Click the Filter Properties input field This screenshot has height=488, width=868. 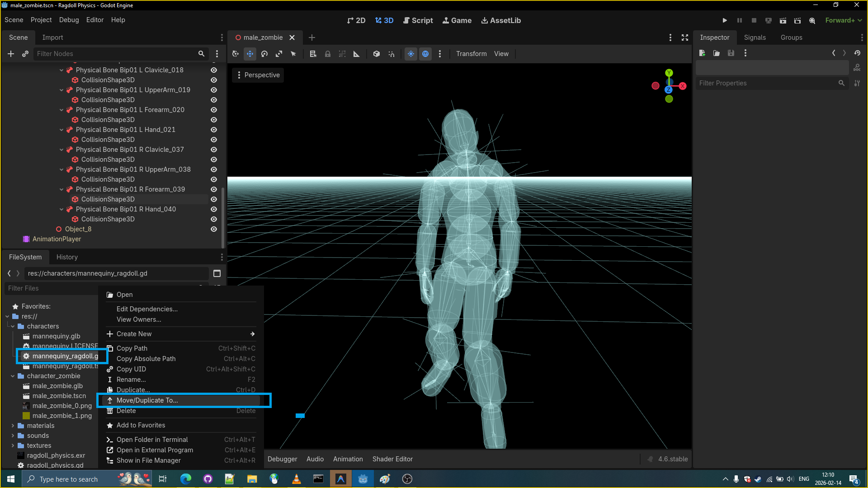tap(768, 83)
